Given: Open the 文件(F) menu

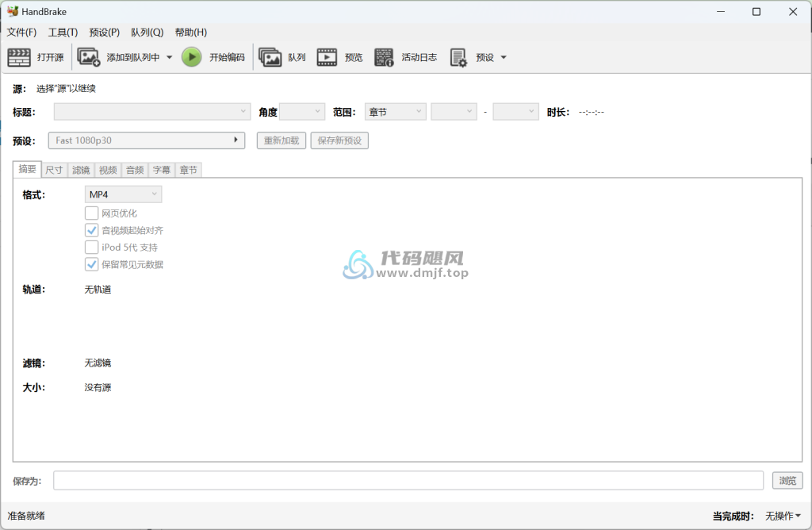Looking at the screenshot, I should pos(21,32).
